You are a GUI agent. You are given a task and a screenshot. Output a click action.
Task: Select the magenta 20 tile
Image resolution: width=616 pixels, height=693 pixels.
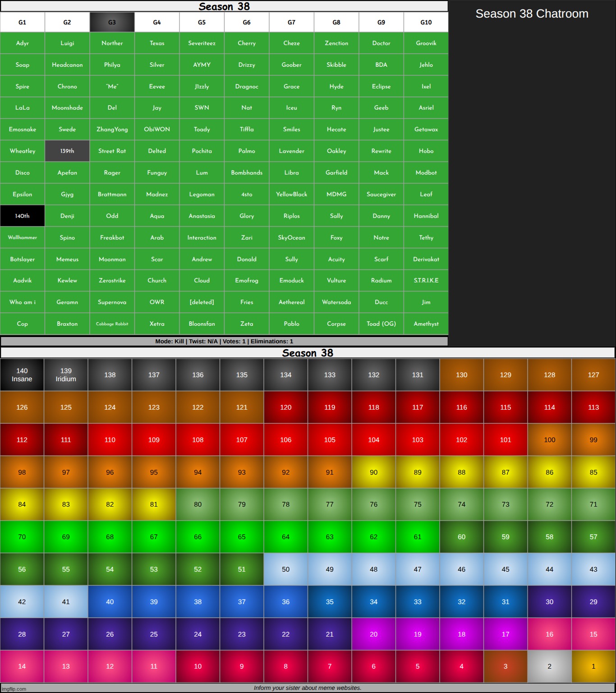(373, 634)
